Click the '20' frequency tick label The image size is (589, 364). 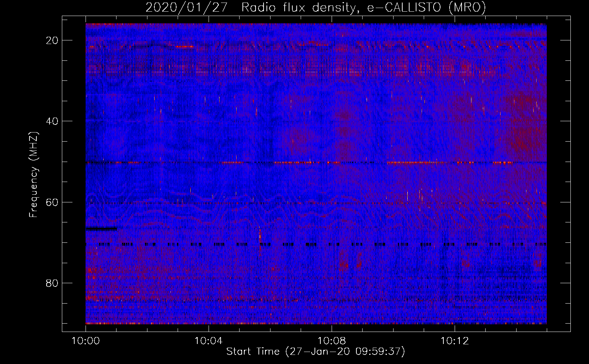point(52,40)
